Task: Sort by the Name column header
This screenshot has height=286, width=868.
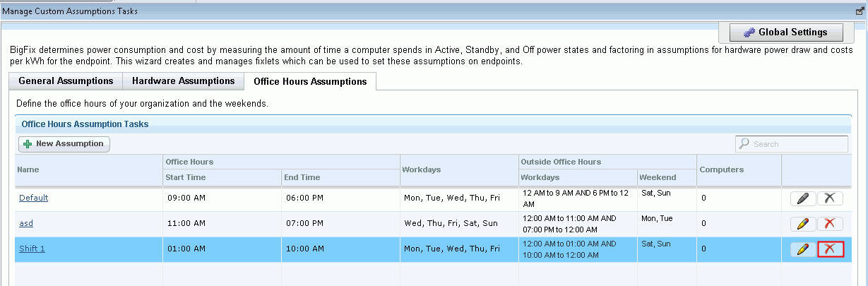Action: point(29,169)
